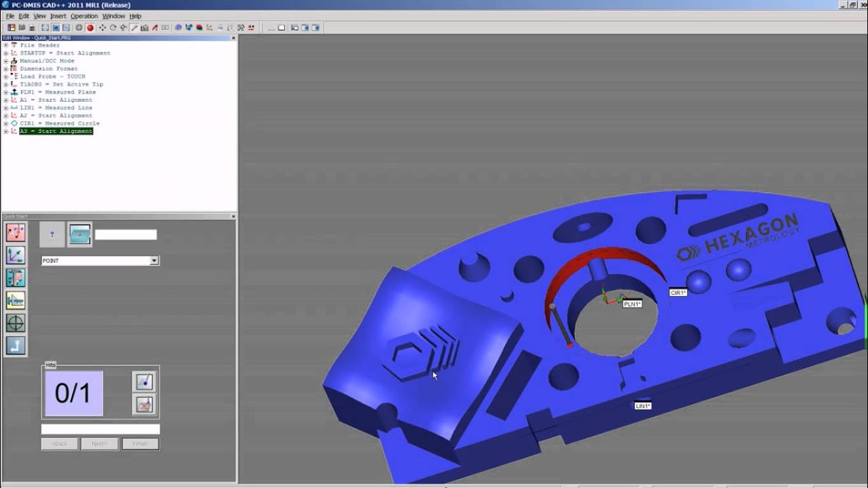868x488 pixels.
Task: Expand the Load Probe - TOUCH node
Action: tap(6, 77)
